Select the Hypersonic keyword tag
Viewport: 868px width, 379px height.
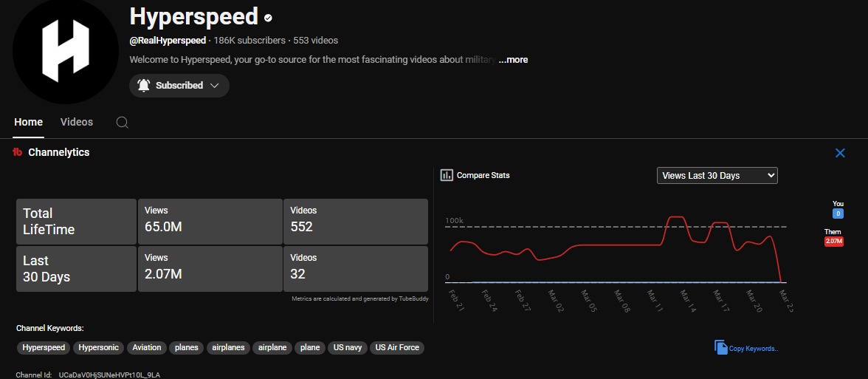pyautogui.click(x=98, y=348)
